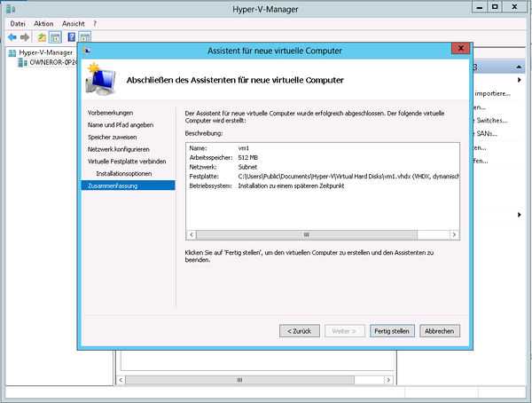The width and height of the screenshot is (532, 403).
Task: Open the Ansicht menu
Action: click(x=74, y=24)
